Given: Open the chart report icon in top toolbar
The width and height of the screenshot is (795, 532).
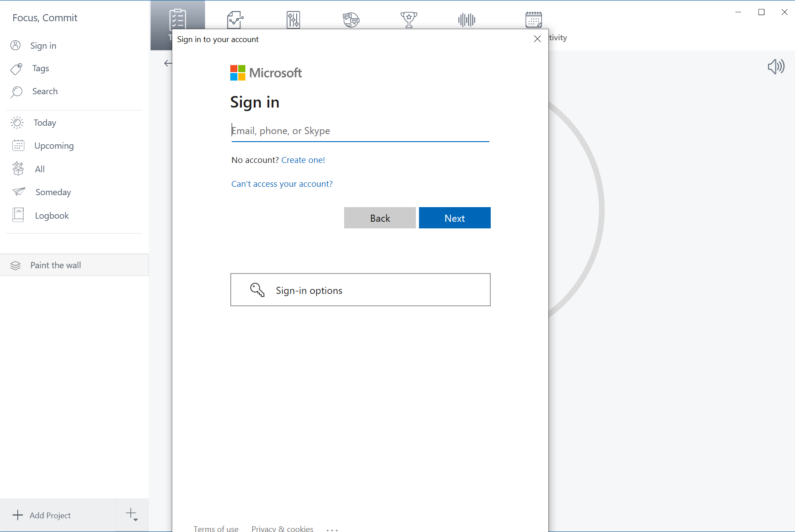Looking at the screenshot, I should tap(235, 19).
